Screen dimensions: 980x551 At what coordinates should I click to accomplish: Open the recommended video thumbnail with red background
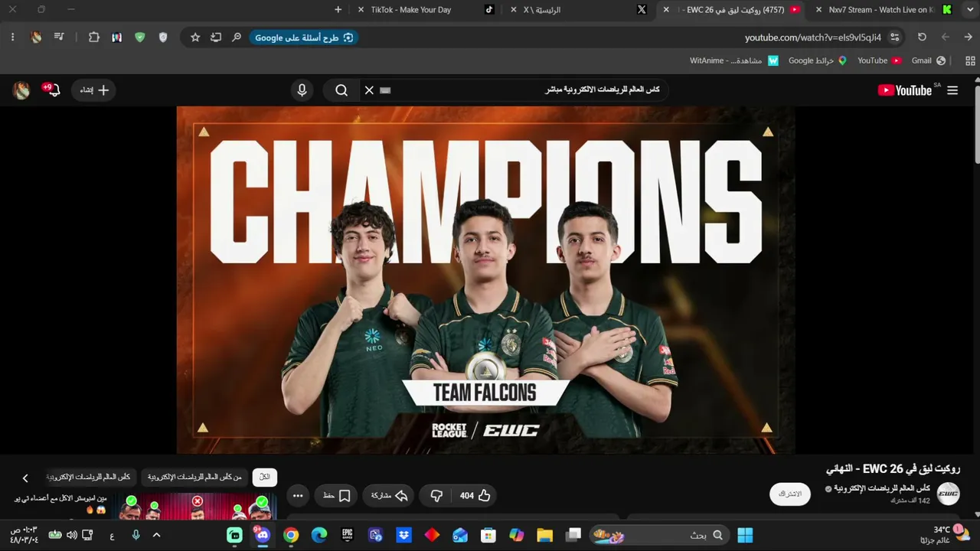[x=195, y=507]
